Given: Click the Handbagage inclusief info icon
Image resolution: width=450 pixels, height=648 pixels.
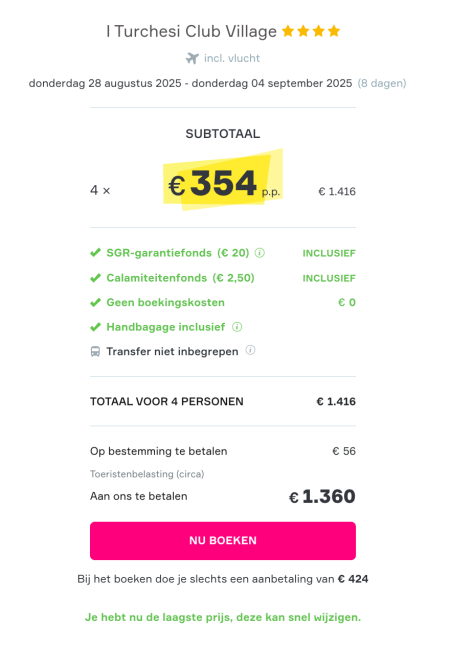Looking at the screenshot, I should (x=237, y=327).
